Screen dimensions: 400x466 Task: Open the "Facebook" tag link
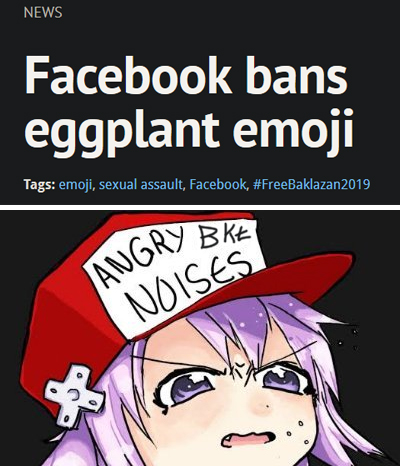point(218,184)
